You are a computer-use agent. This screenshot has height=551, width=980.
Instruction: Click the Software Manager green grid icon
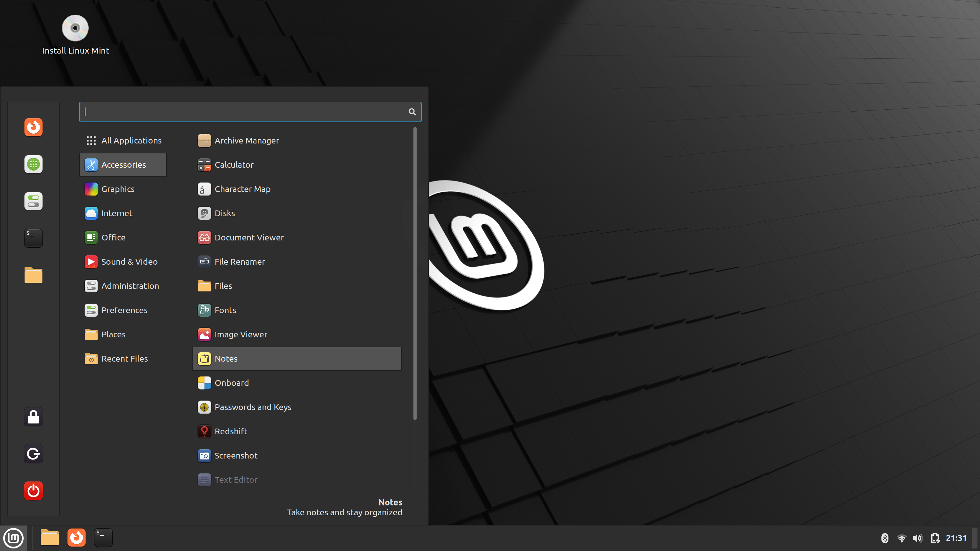point(33,164)
